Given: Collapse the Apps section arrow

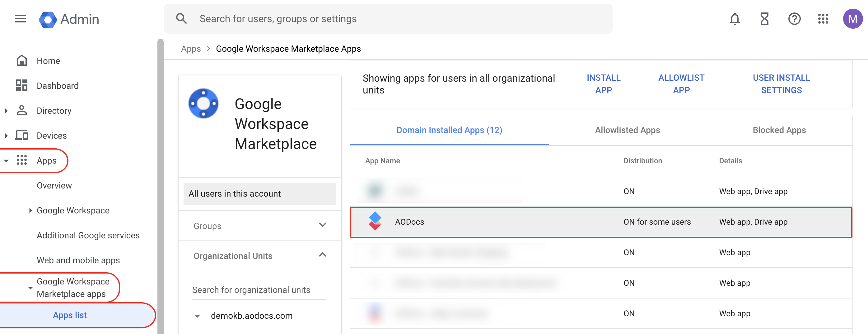Looking at the screenshot, I should click(6, 161).
